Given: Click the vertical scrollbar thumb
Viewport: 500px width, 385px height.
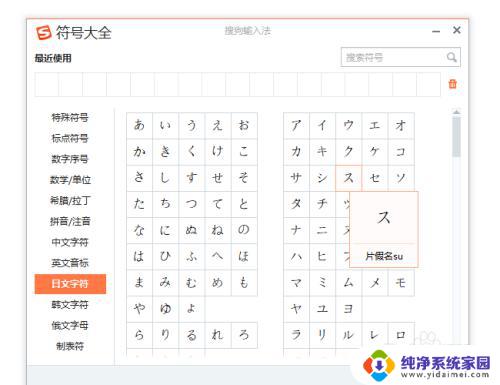Looking at the screenshot, I should pos(457,137).
